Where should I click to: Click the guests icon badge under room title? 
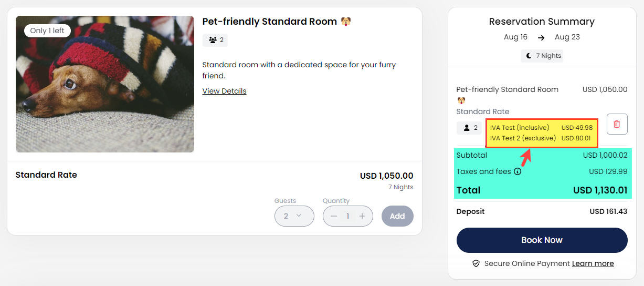point(215,40)
